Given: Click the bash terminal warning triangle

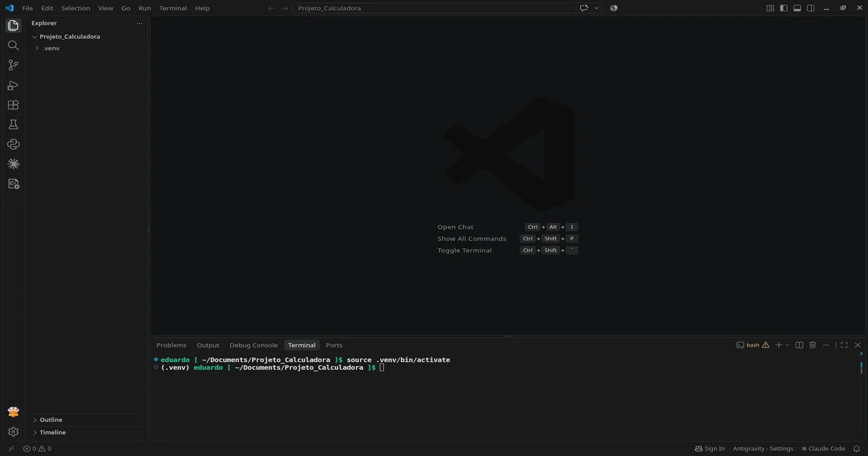Looking at the screenshot, I should tap(766, 345).
